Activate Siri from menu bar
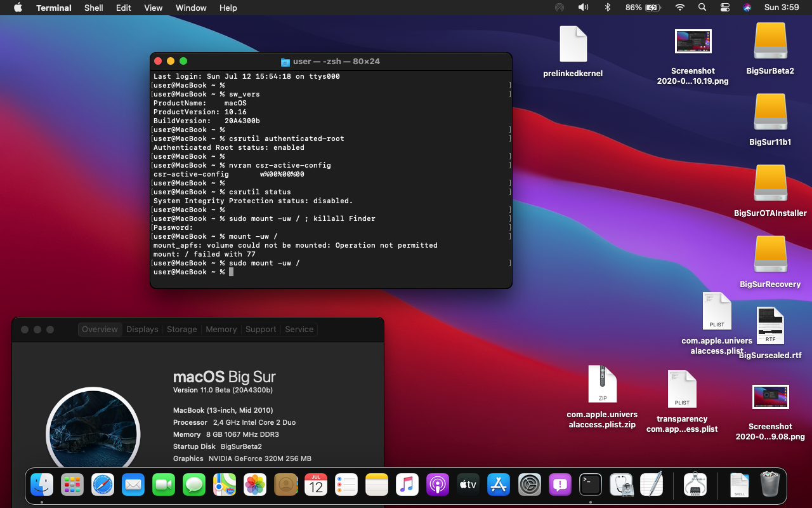 (x=747, y=8)
